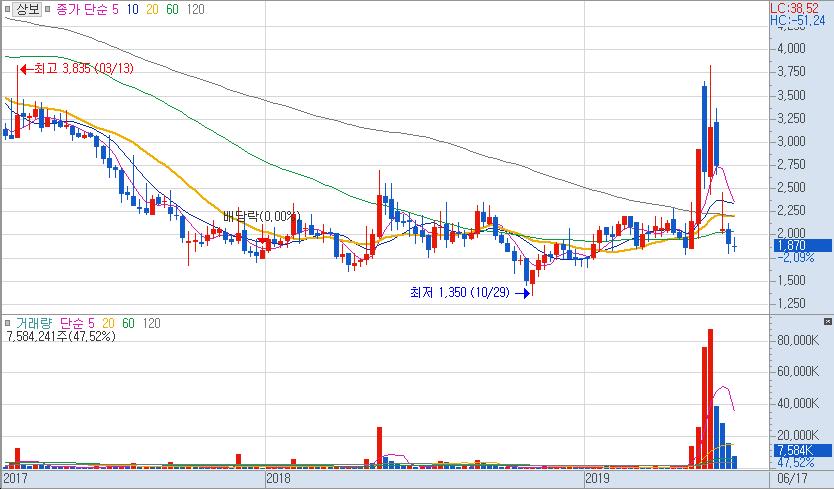Screen dimensions: 834x489
Task: Click the 7,584K current volume tag
Action: click(803, 450)
